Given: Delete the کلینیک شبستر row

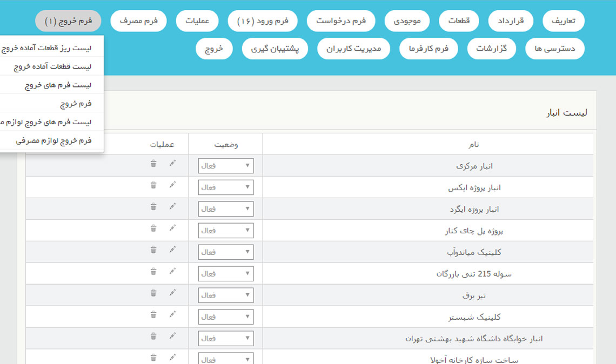Looking at the screenshot, I should pyautogui.click(x=153, y=314).
